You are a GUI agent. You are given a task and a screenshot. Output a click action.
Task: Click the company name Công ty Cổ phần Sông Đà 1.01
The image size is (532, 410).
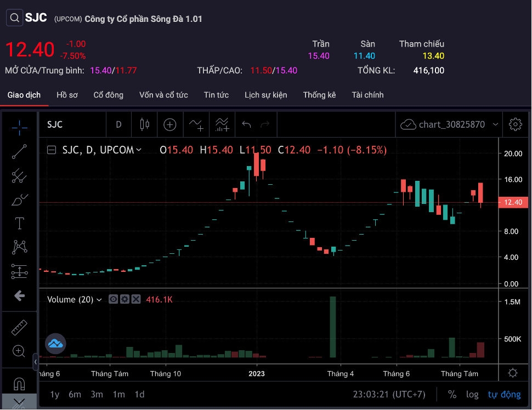[143, 19]
